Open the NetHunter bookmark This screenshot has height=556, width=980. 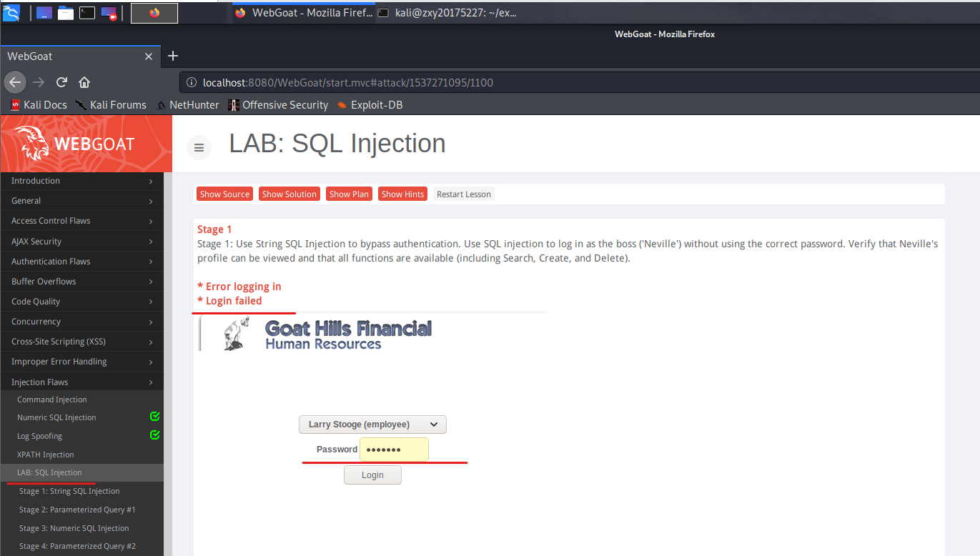(x=188, y=105)
